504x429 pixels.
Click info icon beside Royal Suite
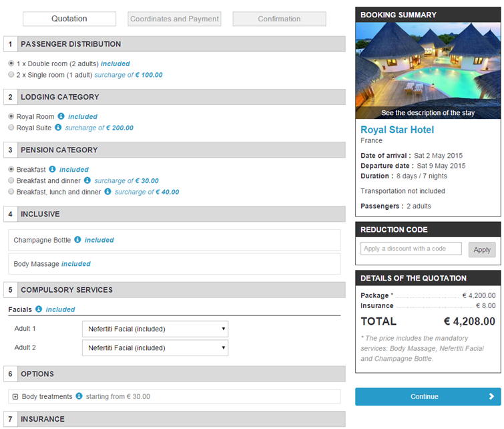[x=58, y=128]
